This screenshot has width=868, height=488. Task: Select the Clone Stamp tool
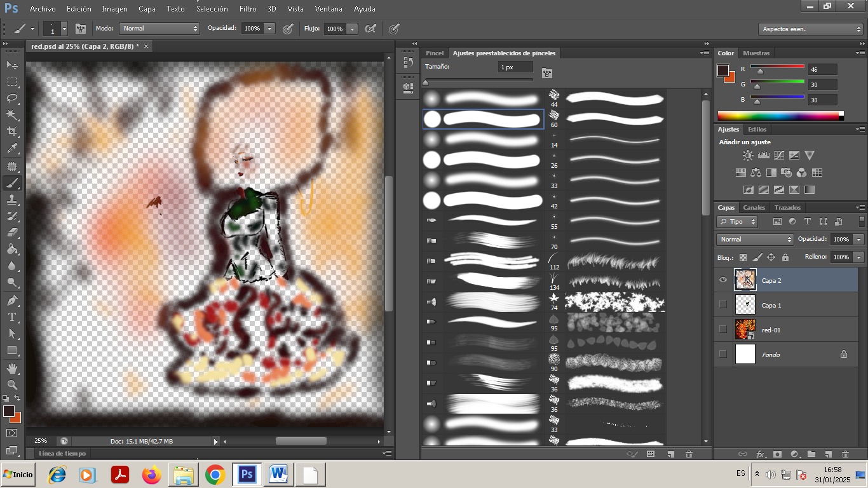12,199
